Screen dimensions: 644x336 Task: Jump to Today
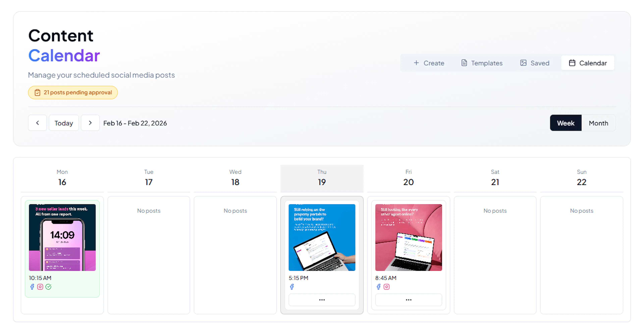[x=64, y=123]
